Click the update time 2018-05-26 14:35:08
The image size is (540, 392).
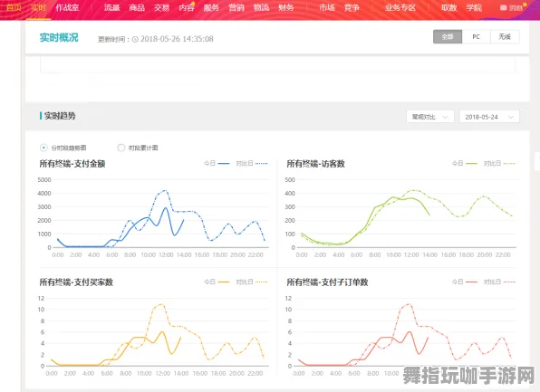point(177,39)
